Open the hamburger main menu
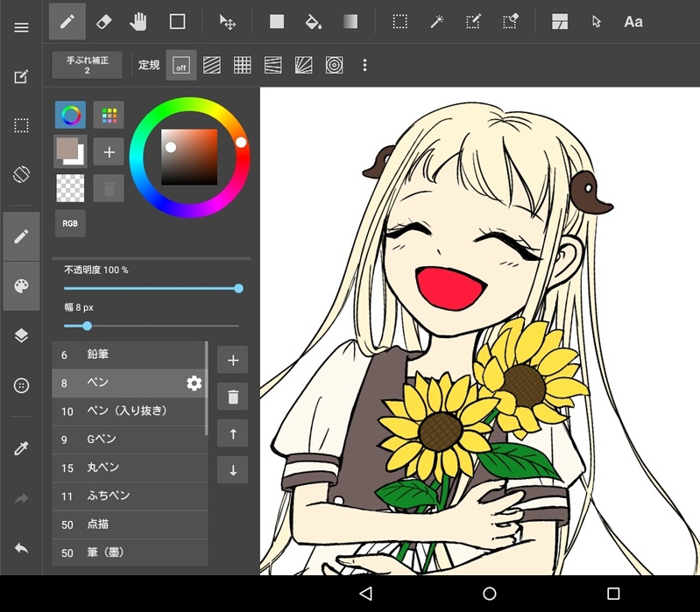The height and width of the screenshot is (612, 700). 21,27
